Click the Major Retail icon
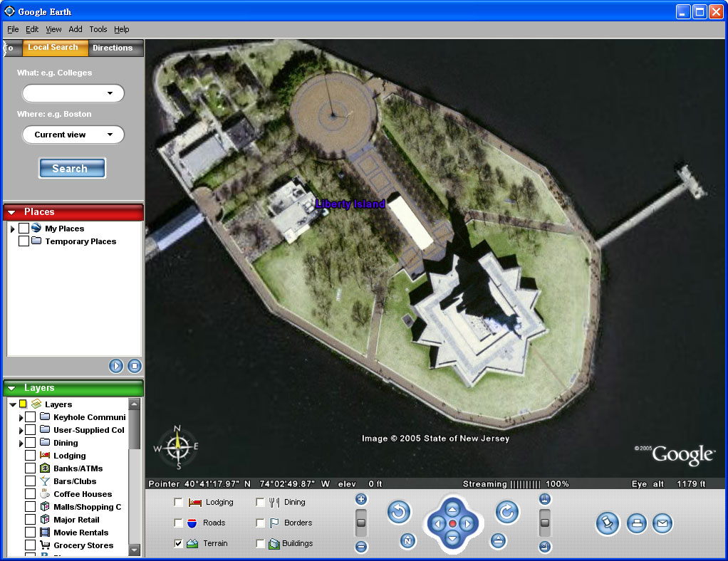 click(x=45, y=519)
